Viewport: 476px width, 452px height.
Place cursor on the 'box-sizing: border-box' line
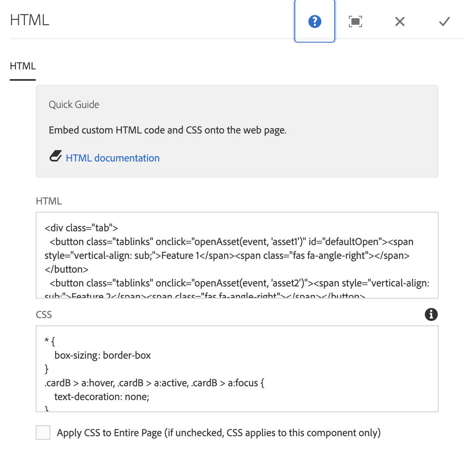pos(102,355)
